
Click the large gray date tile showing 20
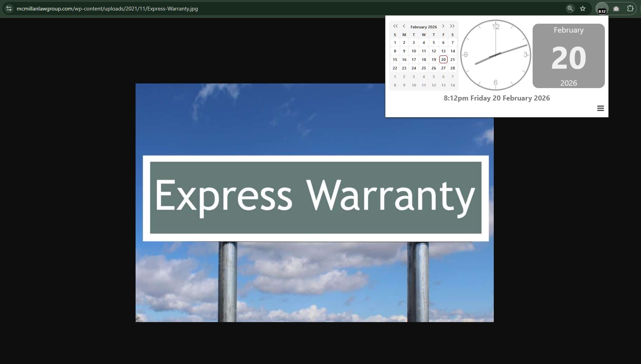(x=568, y=56)
